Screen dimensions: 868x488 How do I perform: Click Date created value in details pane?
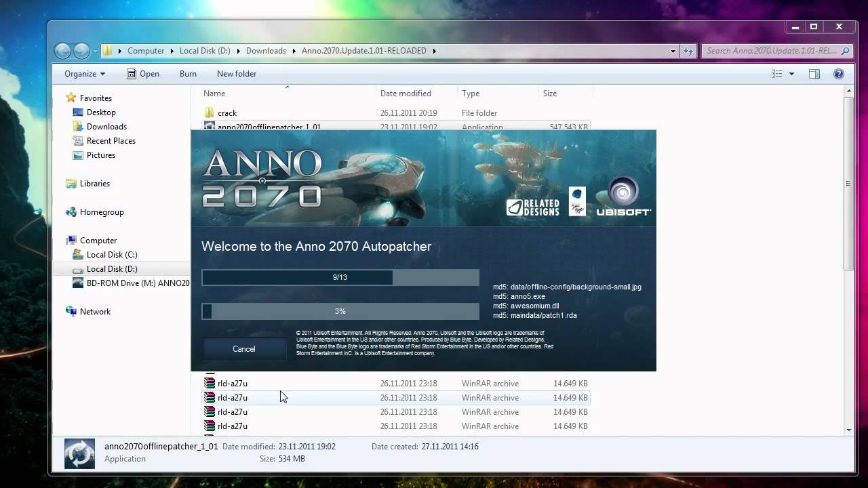pos(450,447)
